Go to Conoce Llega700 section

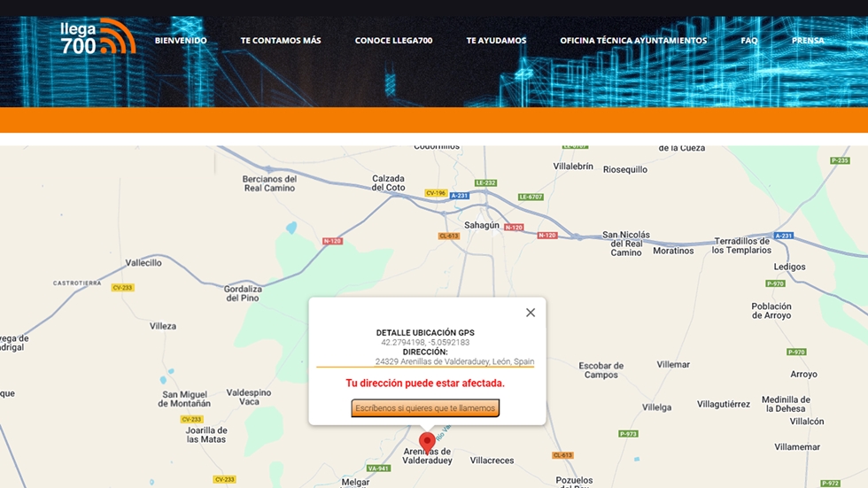[x=393, y=41]
